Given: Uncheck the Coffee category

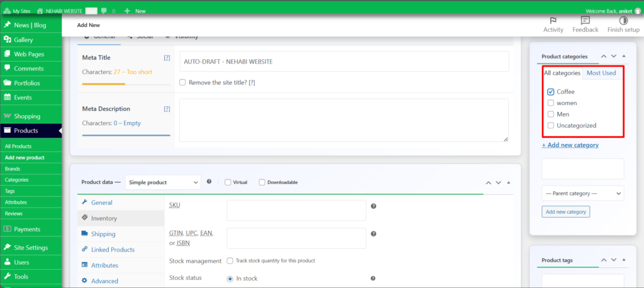Looking at the screenshot, I should pyautogui.click(x=551, y=92).
